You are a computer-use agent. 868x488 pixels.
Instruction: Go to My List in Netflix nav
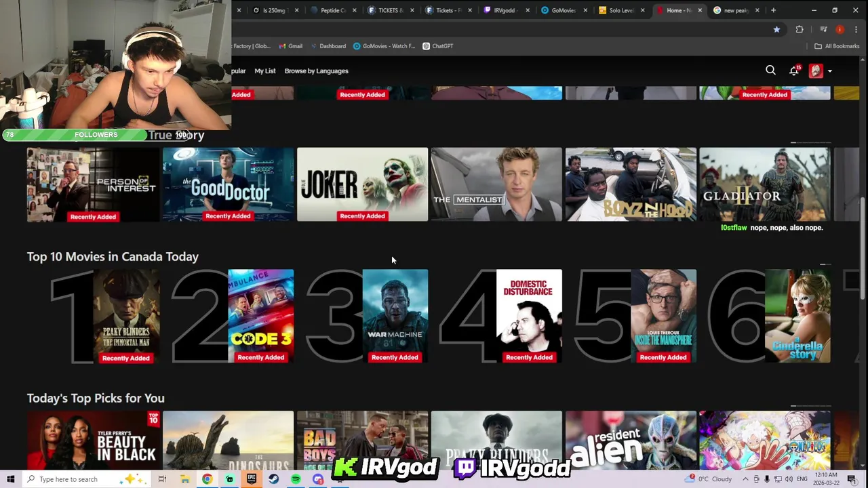(x=265, y=70)
